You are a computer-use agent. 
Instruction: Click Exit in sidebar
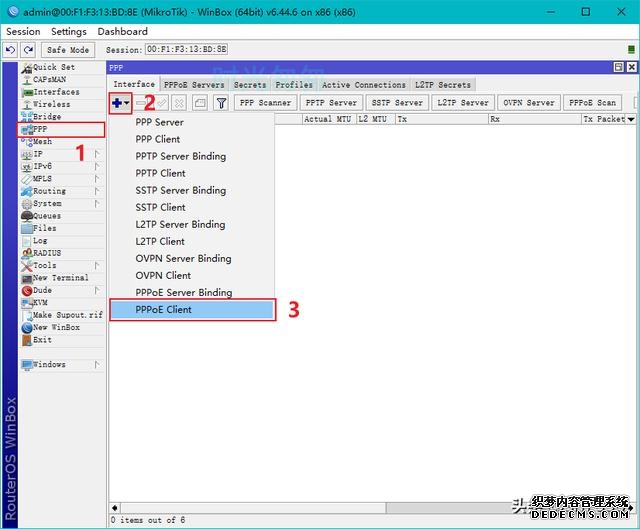62,340
